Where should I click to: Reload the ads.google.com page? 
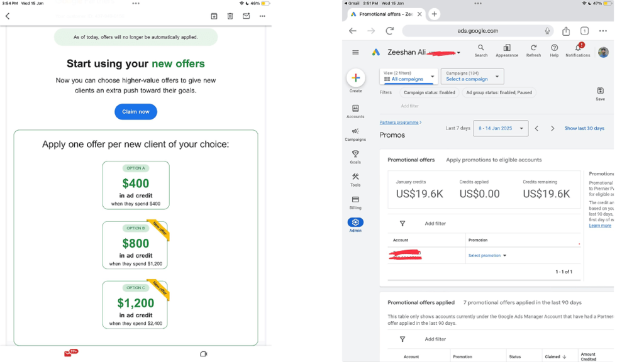[x=390, y=31]
